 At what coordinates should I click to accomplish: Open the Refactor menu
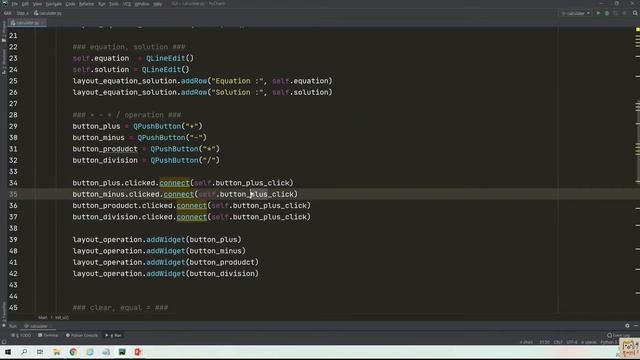click(x=86, y=4)
